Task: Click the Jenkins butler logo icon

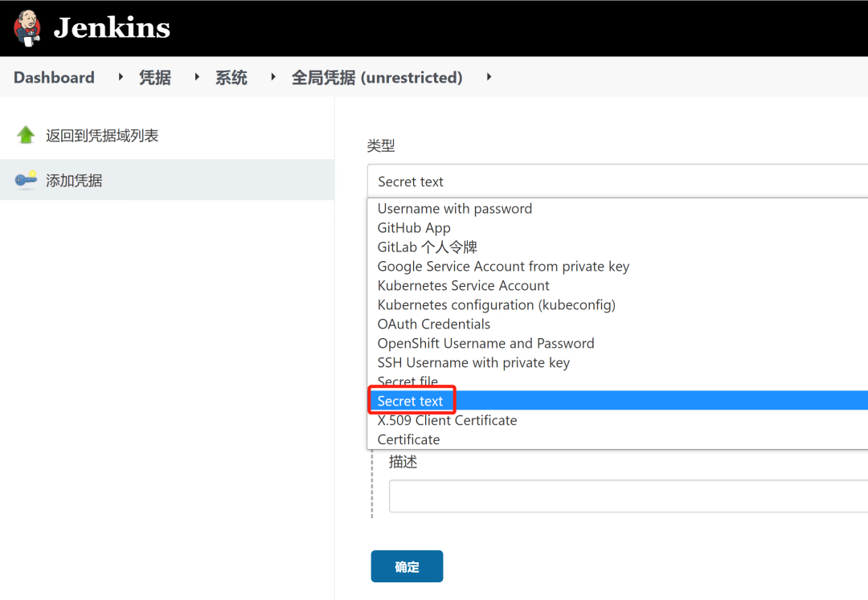Action: tap(27, 28)
